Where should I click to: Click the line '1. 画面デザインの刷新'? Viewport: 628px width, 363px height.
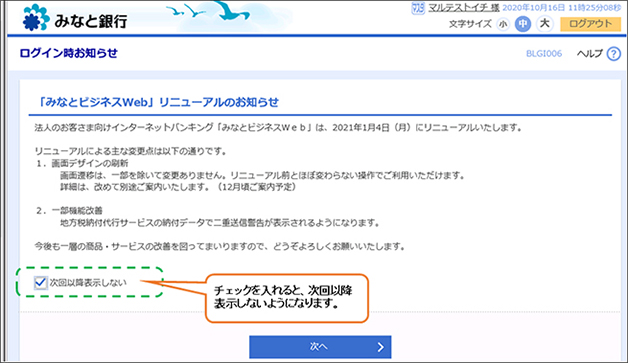click(83, 163)
